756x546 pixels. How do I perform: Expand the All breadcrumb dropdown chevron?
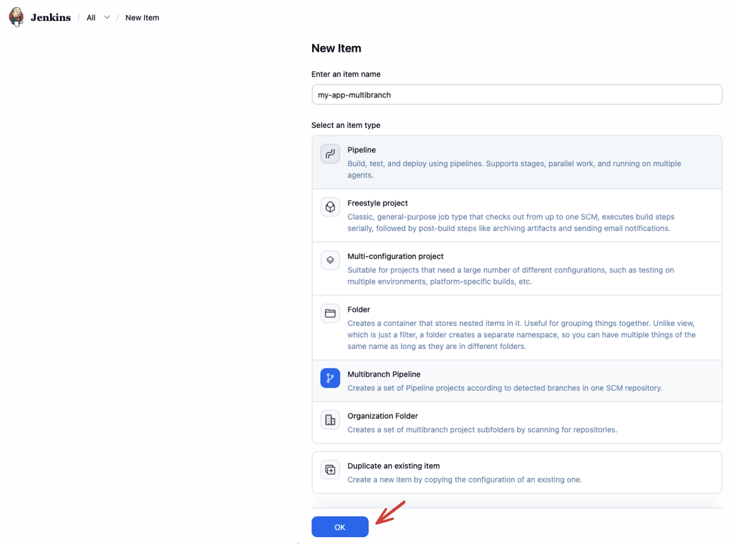107,17
